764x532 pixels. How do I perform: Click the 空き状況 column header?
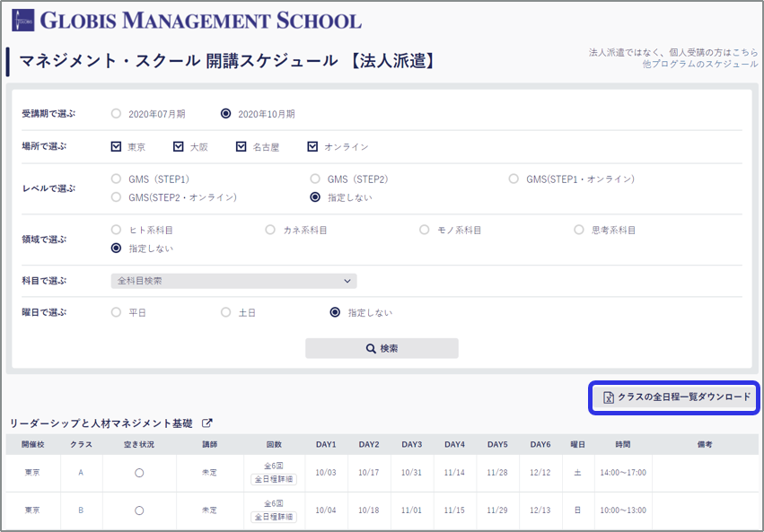point(139,444)
